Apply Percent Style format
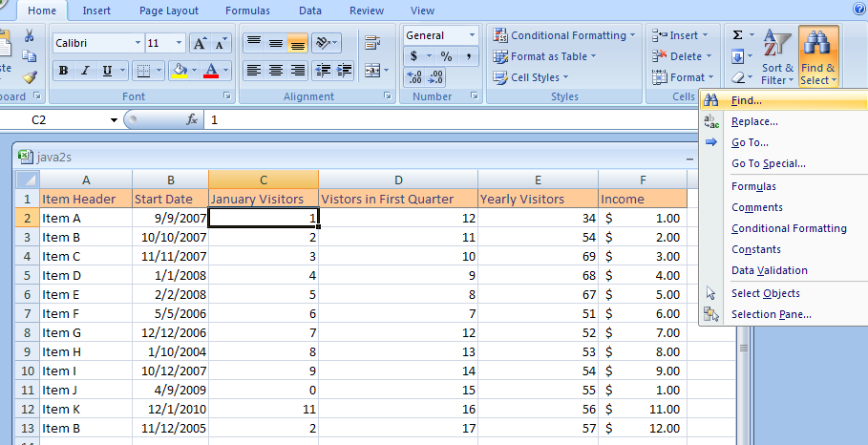868x445 pixels. 446,56
